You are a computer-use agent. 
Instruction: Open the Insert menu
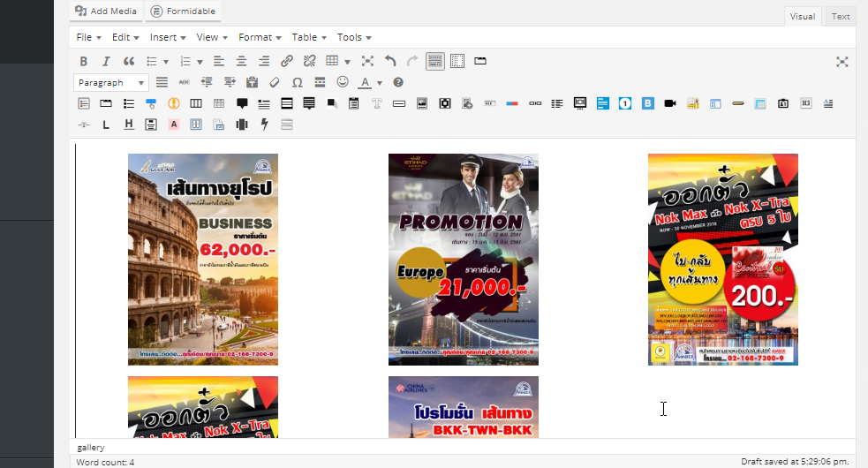[168, 37]
